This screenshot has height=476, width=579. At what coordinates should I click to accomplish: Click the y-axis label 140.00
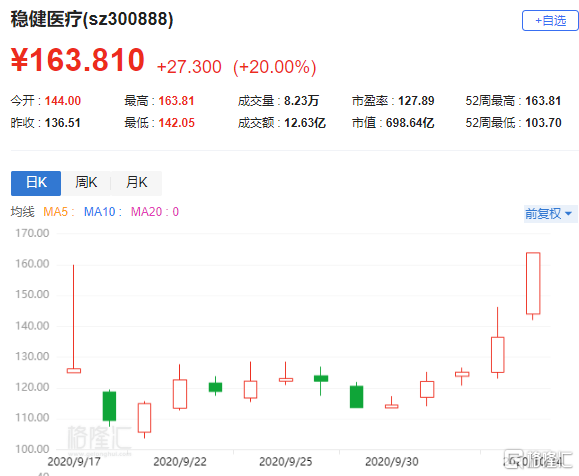[x=32, y=326]
